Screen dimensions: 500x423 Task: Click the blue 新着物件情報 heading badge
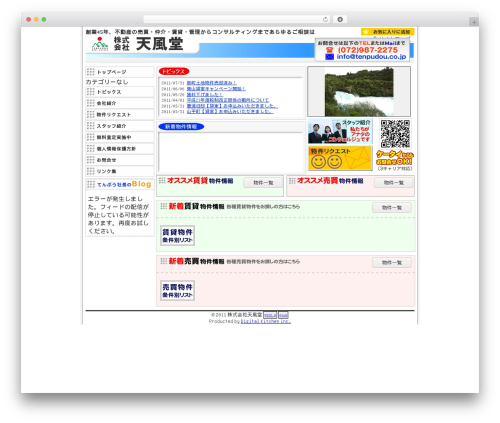pos(181,127)
